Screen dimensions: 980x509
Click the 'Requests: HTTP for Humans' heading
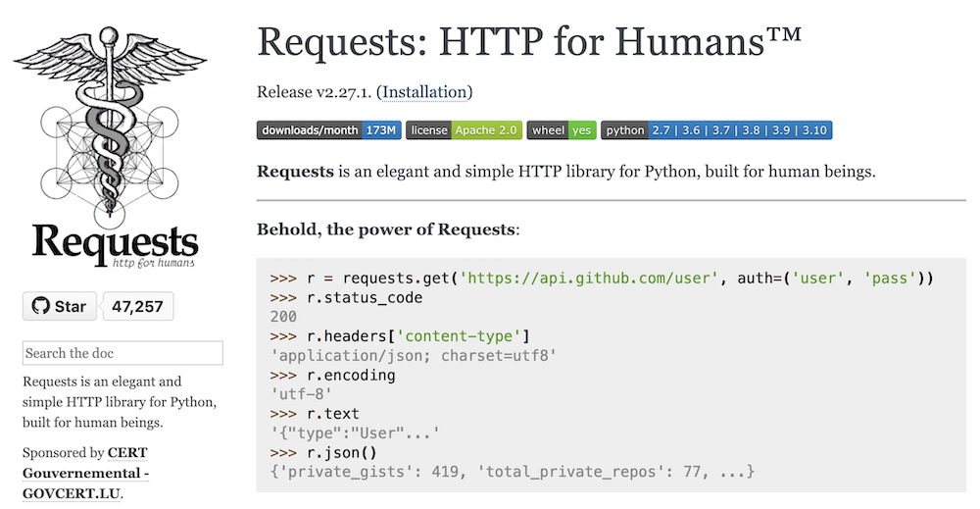coord(529,43)
